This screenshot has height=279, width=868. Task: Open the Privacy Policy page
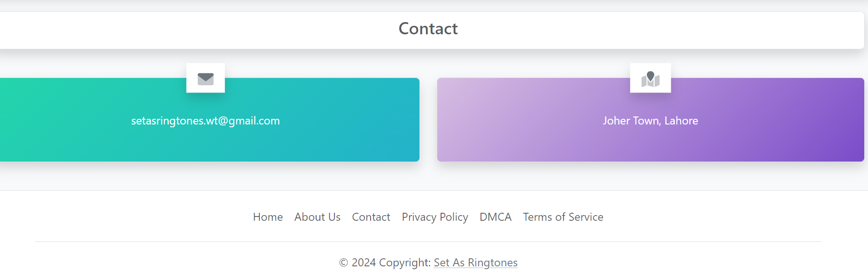(x=434, y=217)
